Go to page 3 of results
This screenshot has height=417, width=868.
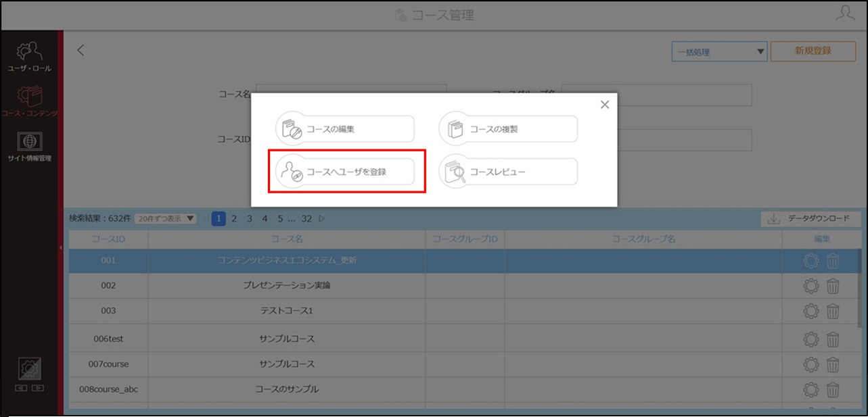pyautogui.click(x=250, y=218)
